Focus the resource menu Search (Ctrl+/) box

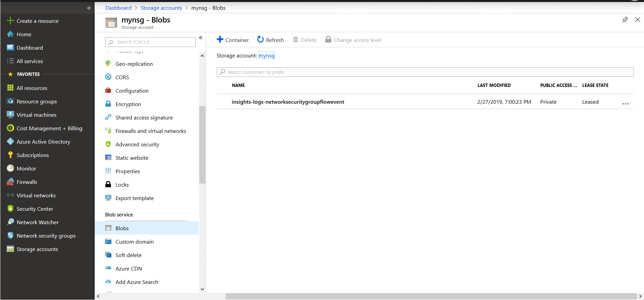coord(150,42)
